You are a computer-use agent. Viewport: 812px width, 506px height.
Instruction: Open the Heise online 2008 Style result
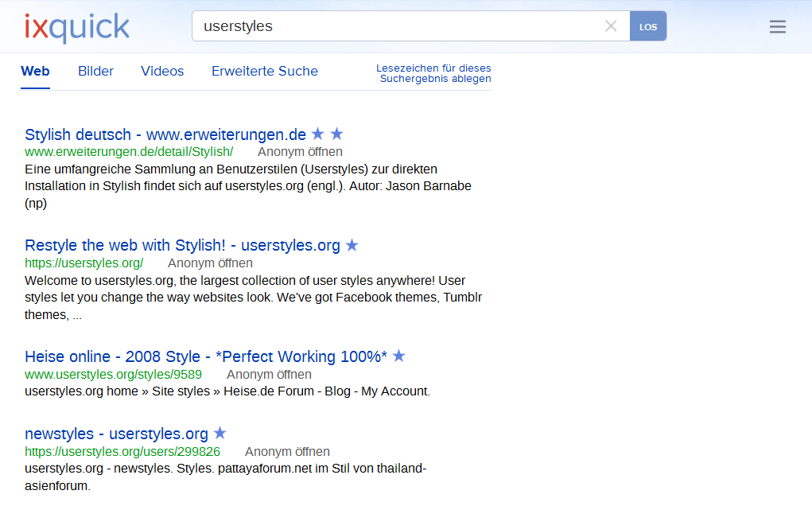point(206,356)
